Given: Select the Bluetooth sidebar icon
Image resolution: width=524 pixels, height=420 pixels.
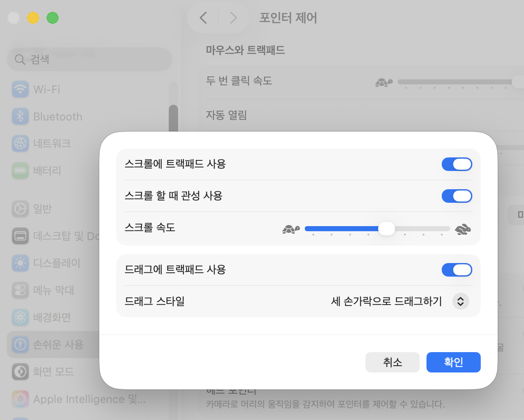Looking at the screenshot, I should click(x=20, y=116).
